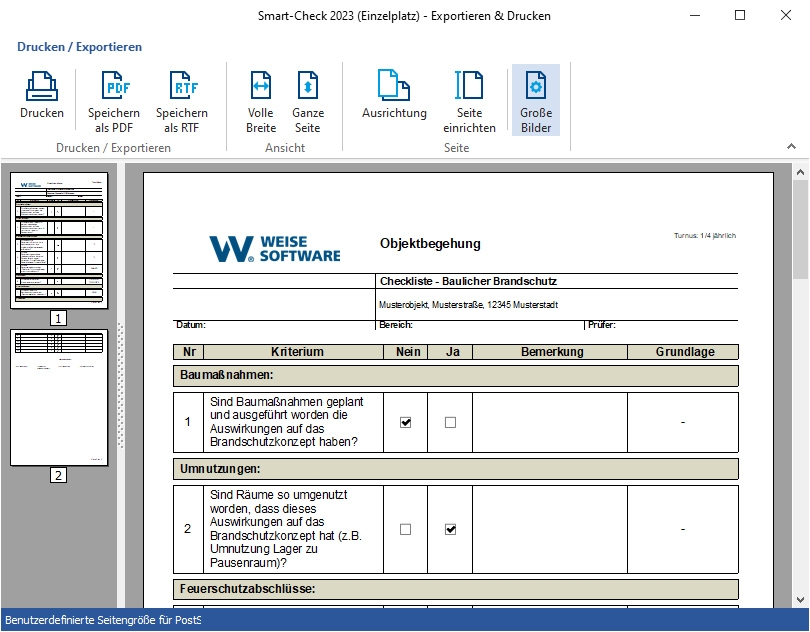810x632 pixels.
Task: Maximize the Smart-Check window
Action: coord(740,16)
